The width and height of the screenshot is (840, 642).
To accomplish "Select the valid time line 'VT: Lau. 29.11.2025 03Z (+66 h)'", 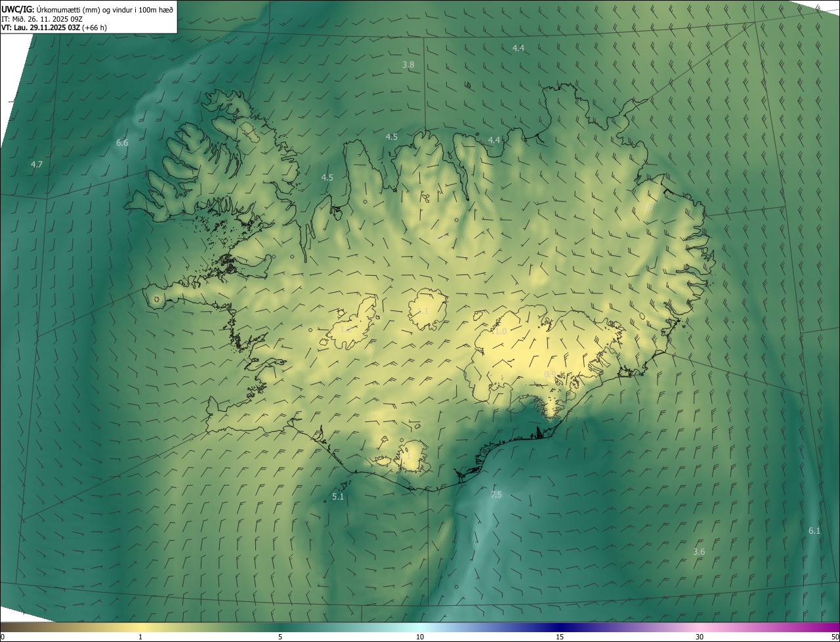I will (54, 28).
